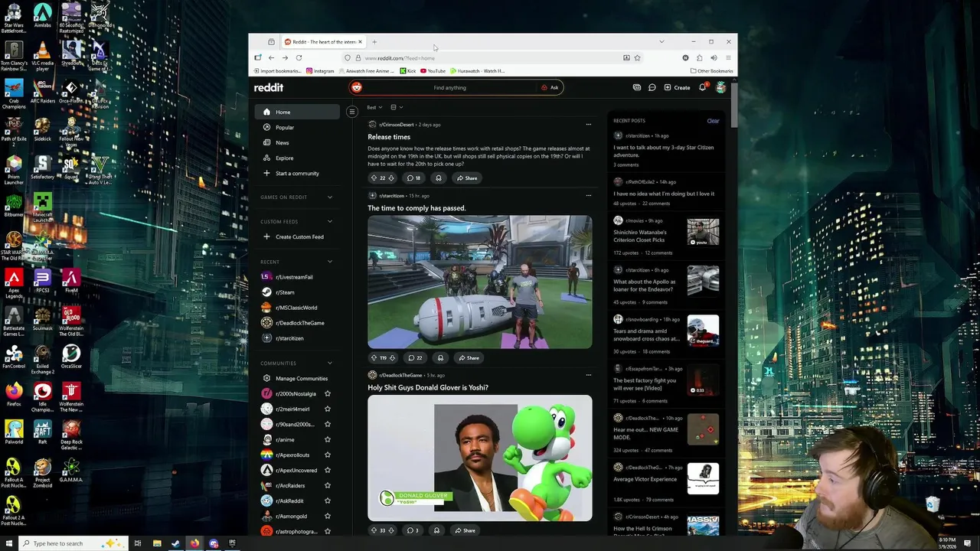Screen dimensions: 980x551
Task: Collapse the Games on Reddit section
Action: click(330, 197)
